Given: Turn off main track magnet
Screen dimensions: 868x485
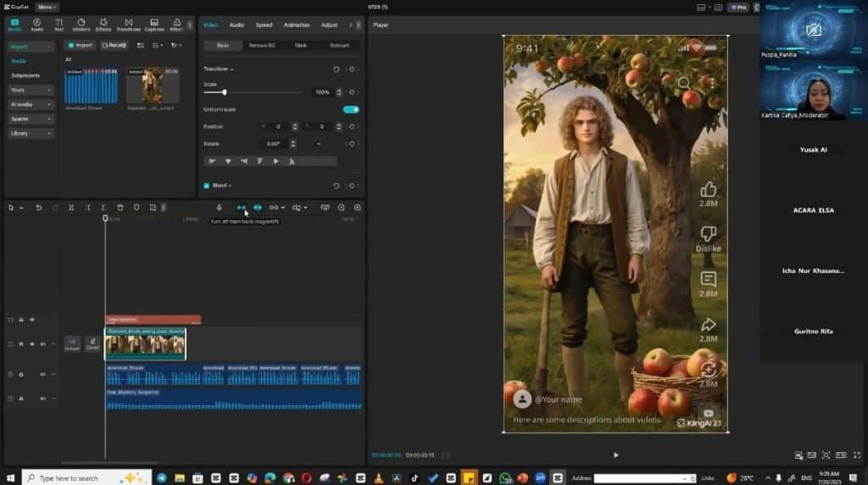Looking at the screenshot, I should point(242,208).
